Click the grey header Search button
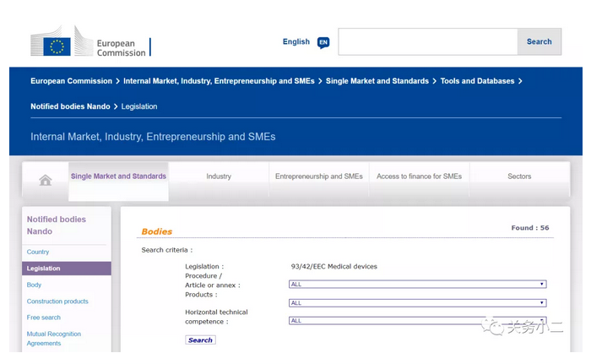The image size is (591, 364). click(x=539, y=41)
